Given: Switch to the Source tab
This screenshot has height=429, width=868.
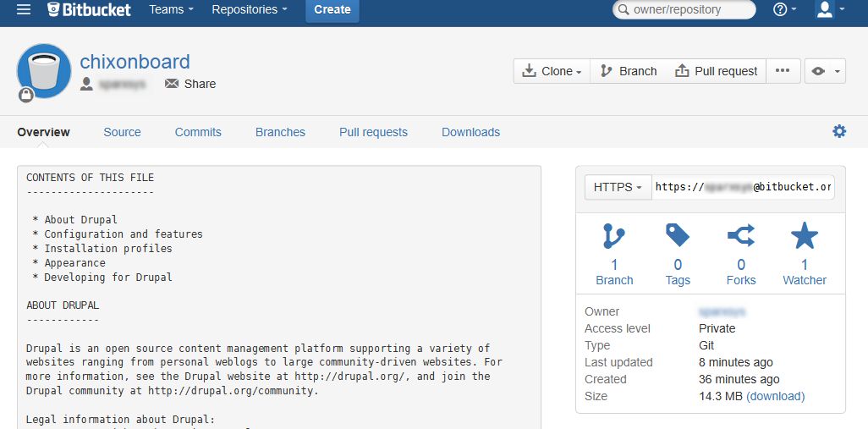Looking at the screenshot, I should pyautogui.click(x=123, y=132).
